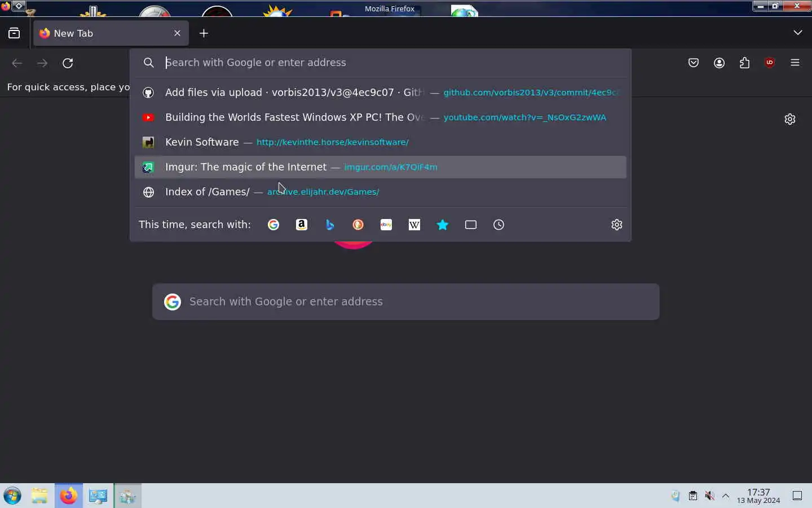This screenshot has width=812, height=508.
Task: Search this time with Google
Action: 273,225
